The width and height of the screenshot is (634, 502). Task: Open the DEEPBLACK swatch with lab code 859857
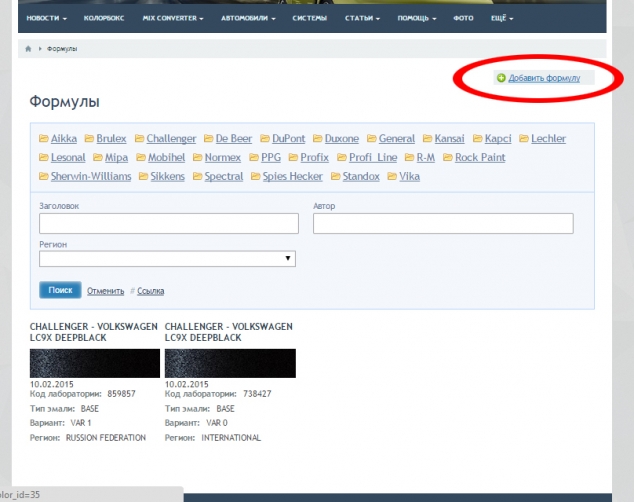tap(95, 363)
